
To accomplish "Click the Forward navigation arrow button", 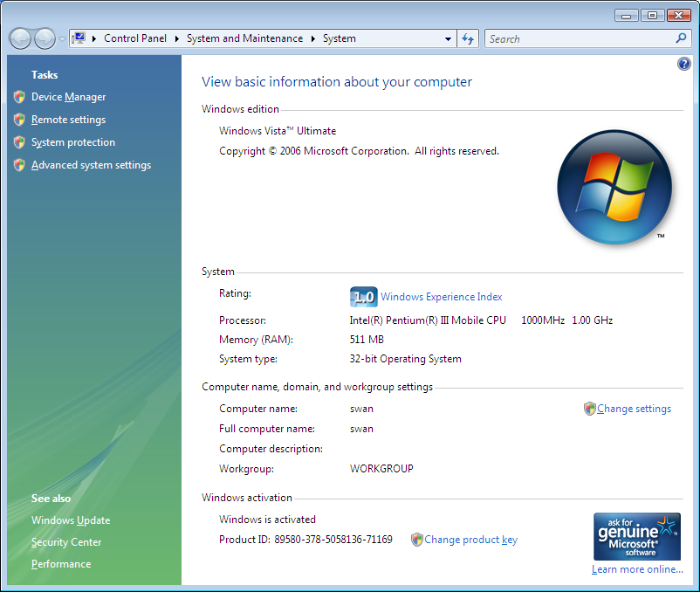I will pyautogui.click(x=45, y=38).
